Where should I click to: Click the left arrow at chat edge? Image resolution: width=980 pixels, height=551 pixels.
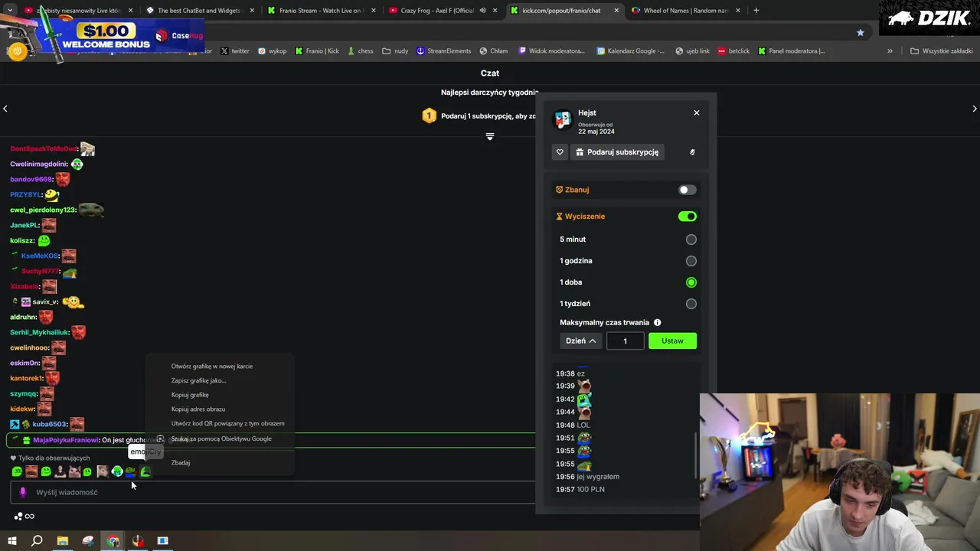tap(5, 109)
